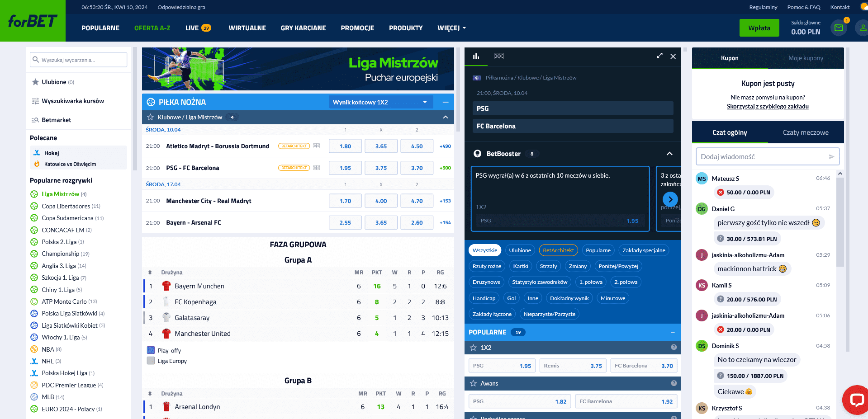This screenshot has width=868, height=419.
Task: Switch to Moje kupony tab
Action: (x=806, y=58)
